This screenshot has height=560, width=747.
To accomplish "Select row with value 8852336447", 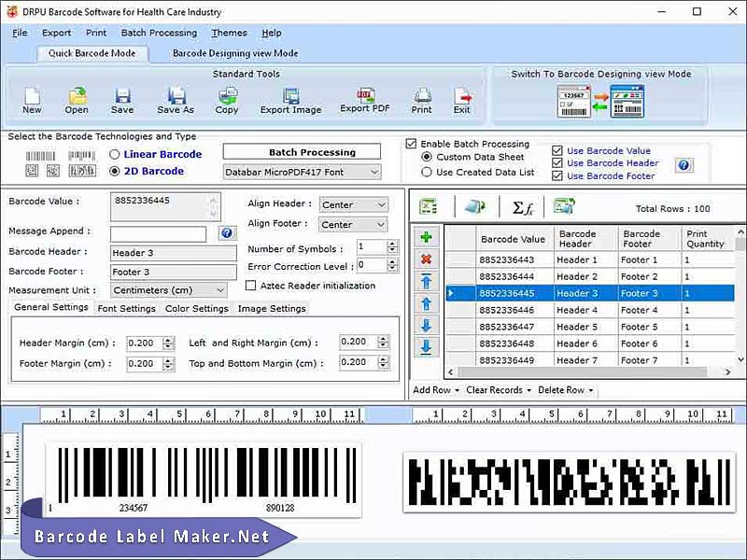I will coord(590,327).
